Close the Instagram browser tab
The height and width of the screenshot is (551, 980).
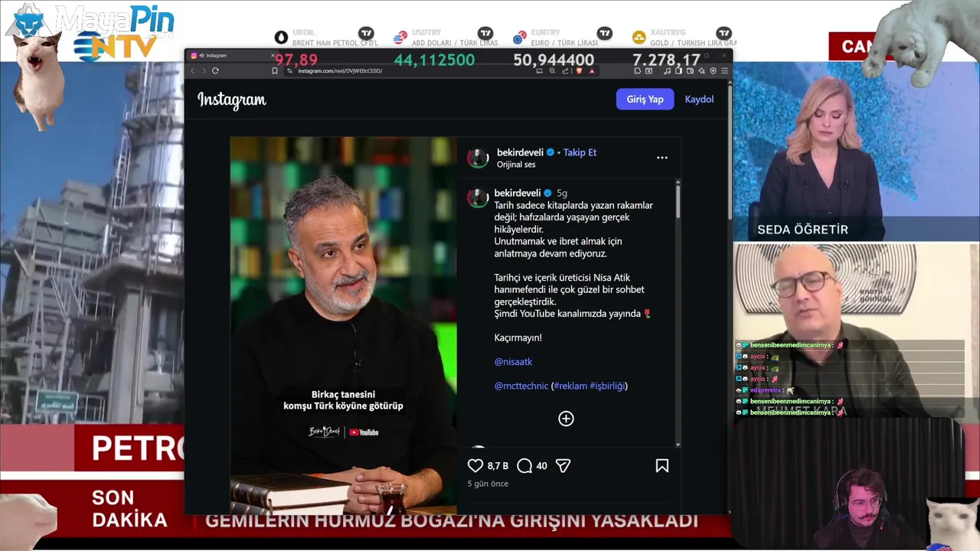272,55
